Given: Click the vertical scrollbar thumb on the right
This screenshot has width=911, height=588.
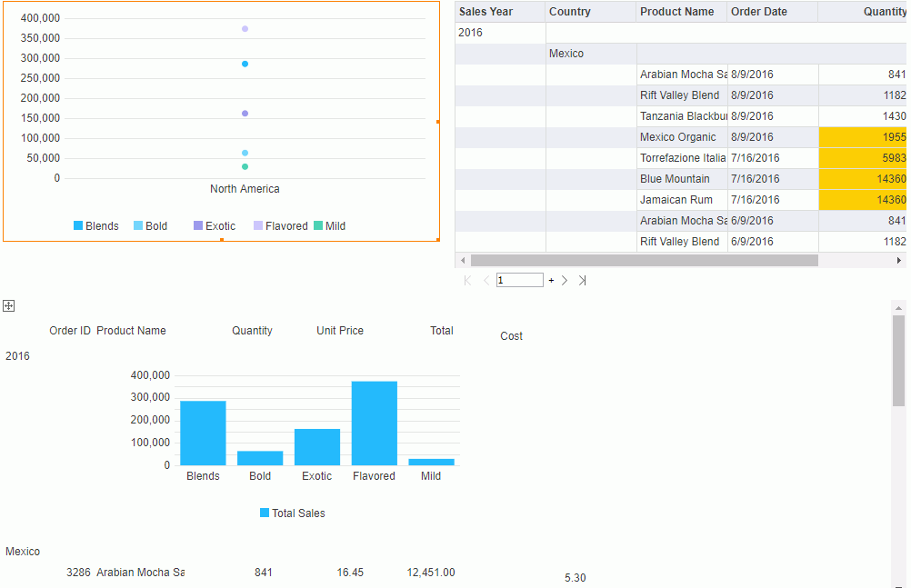Looking at the screenshot, I should click(x=898, y=361).
